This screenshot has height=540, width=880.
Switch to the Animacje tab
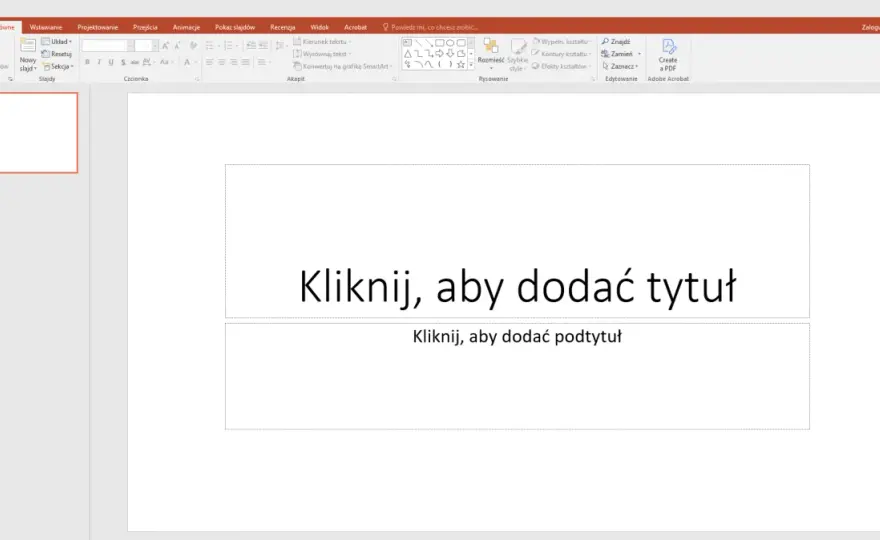point(186,27)
